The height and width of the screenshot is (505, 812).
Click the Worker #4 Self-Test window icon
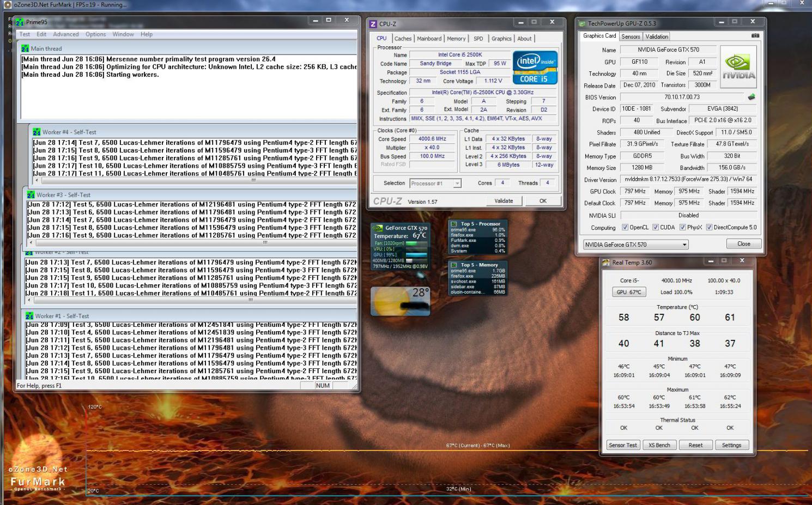click(37, 132)
